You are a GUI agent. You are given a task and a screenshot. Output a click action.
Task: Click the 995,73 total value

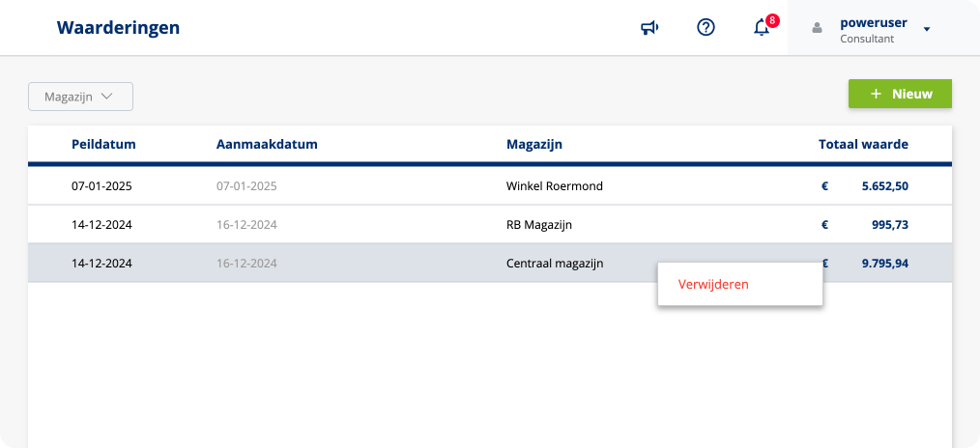(890, 225)
